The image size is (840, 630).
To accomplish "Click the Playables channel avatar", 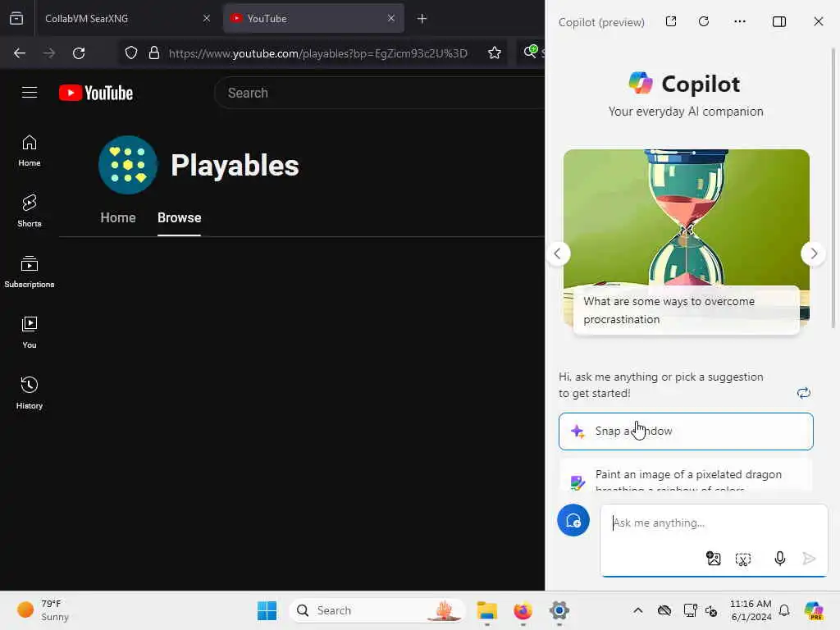I will click(x=128, y=165).
